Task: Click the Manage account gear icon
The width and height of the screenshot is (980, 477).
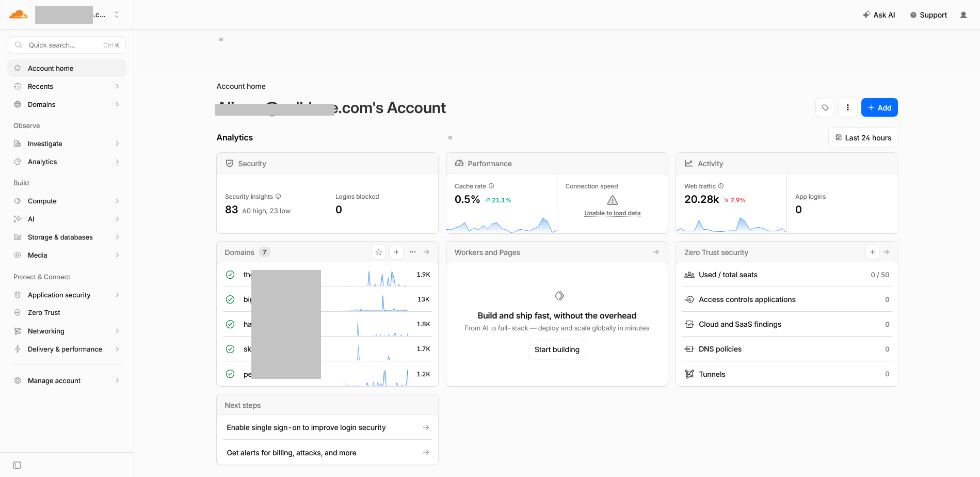Action: click(x=18, y=380)
